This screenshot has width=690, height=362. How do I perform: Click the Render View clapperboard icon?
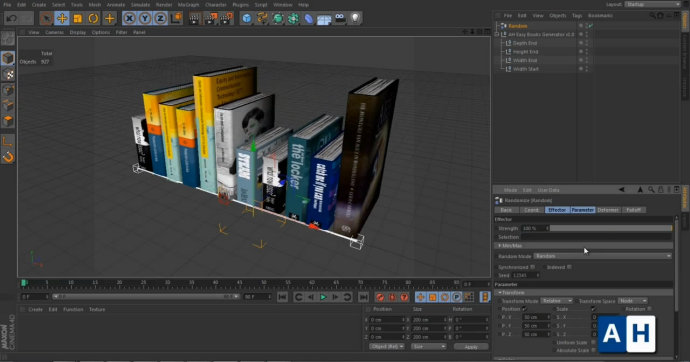click(x=194, y=18)
